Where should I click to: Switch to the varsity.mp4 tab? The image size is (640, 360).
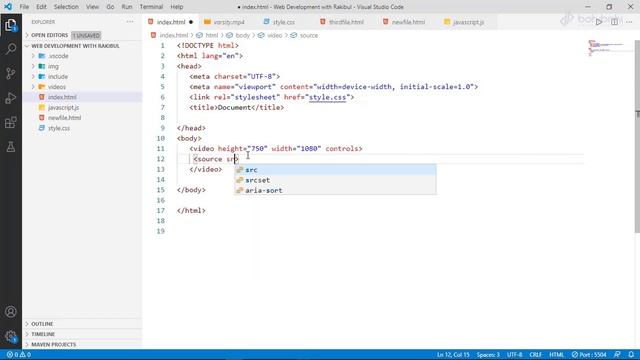228,22
